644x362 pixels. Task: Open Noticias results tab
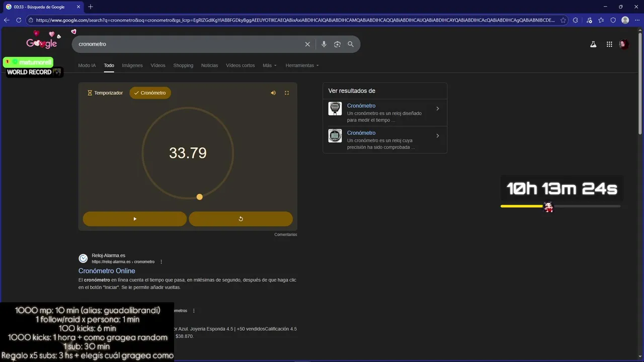click(210, 65)
